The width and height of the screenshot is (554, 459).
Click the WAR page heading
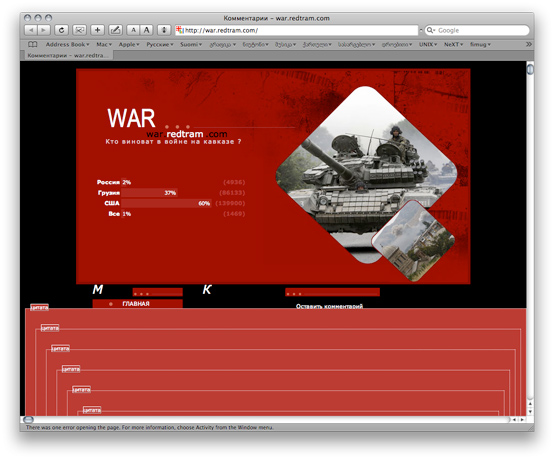coord(131,118)
